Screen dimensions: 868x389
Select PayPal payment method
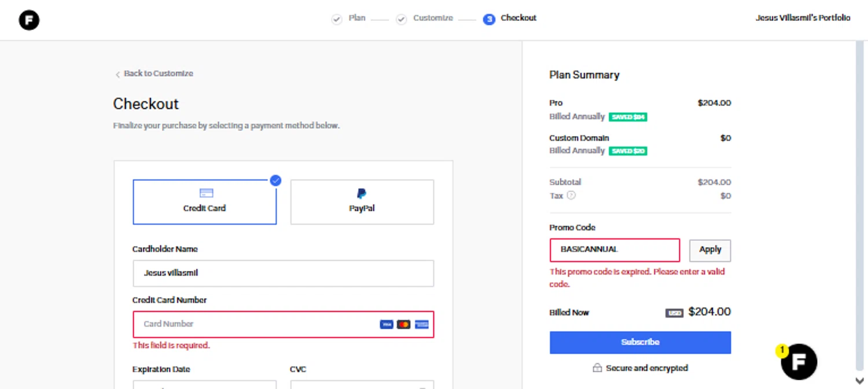[362, 202]
